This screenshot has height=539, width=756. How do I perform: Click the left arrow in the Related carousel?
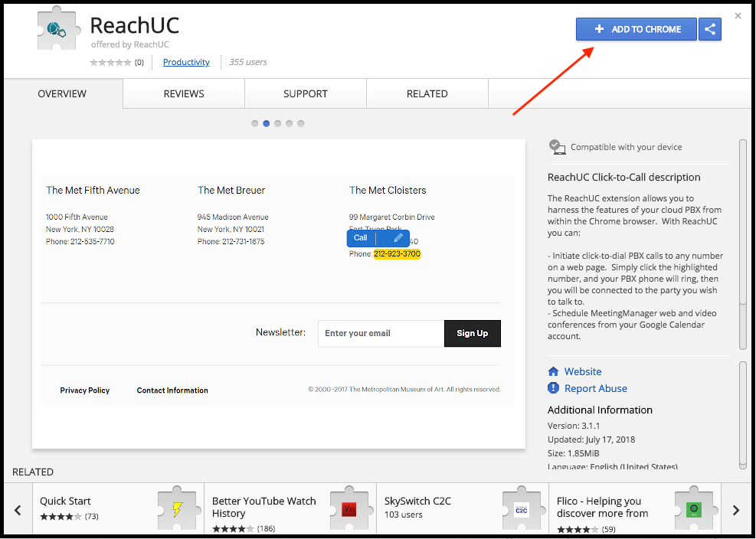pos(18,509)
